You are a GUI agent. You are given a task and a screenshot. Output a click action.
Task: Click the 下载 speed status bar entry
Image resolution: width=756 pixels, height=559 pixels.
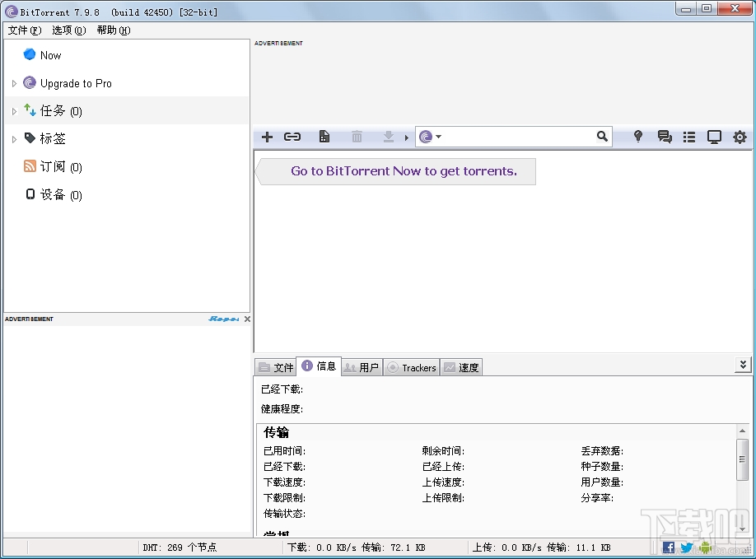click(x=357, y=547)
